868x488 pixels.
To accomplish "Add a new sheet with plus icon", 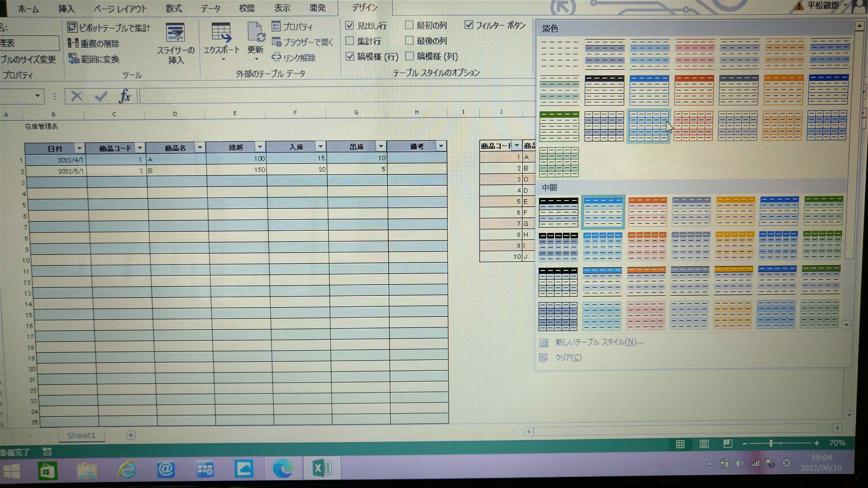I will [131, 435].
